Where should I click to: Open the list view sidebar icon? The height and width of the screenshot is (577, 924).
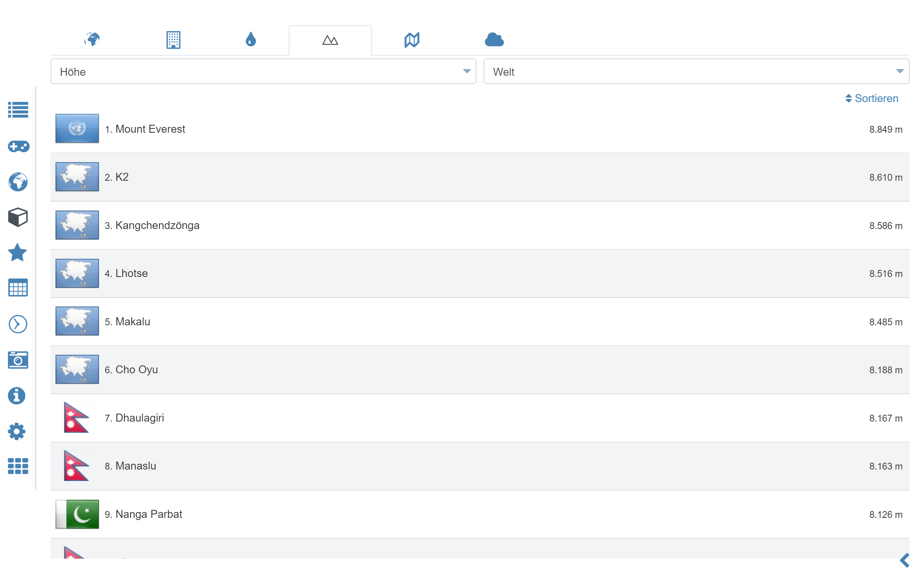(x=18, y=110)
